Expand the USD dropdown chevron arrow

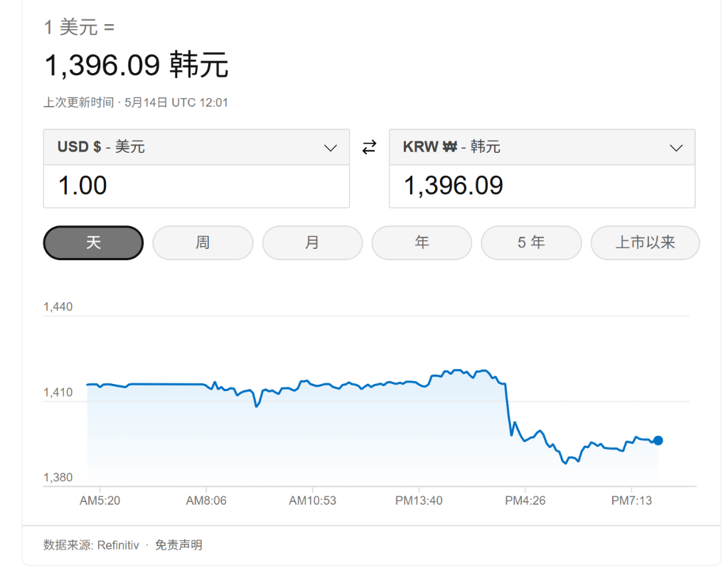[x=331, y=148]
